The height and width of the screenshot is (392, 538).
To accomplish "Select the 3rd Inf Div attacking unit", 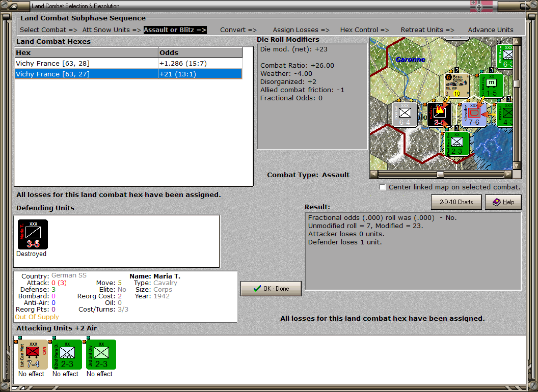I will 101,355.
